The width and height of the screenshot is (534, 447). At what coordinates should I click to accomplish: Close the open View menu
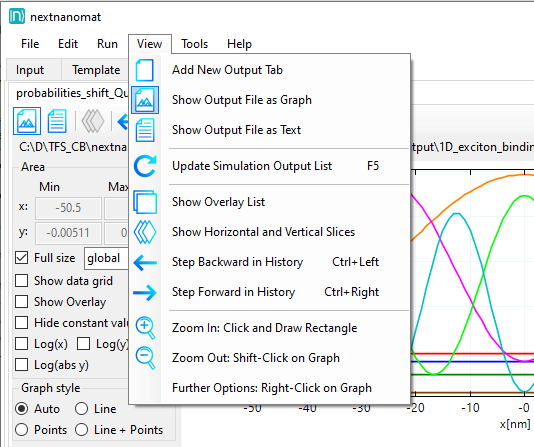(x=150, y=44)
